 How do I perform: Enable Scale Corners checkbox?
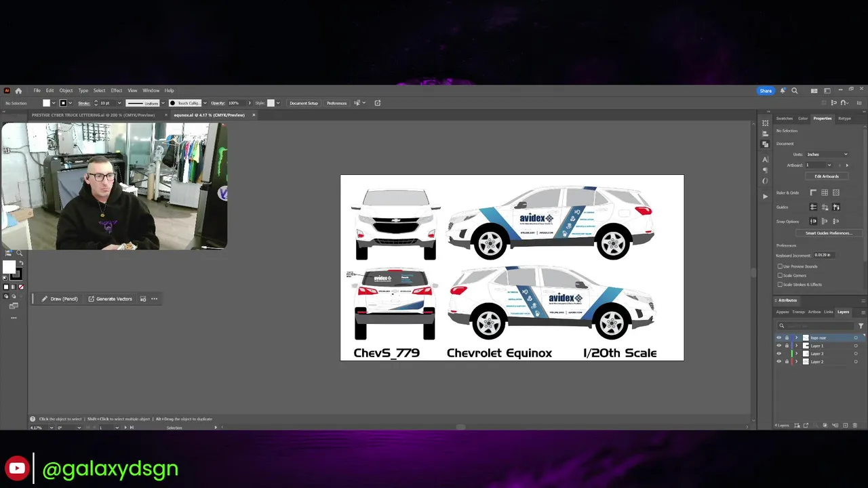pyautogui.click(x=780, y=275)
